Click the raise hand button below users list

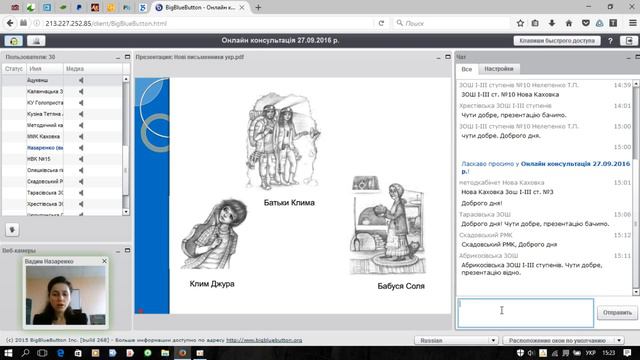12,230
